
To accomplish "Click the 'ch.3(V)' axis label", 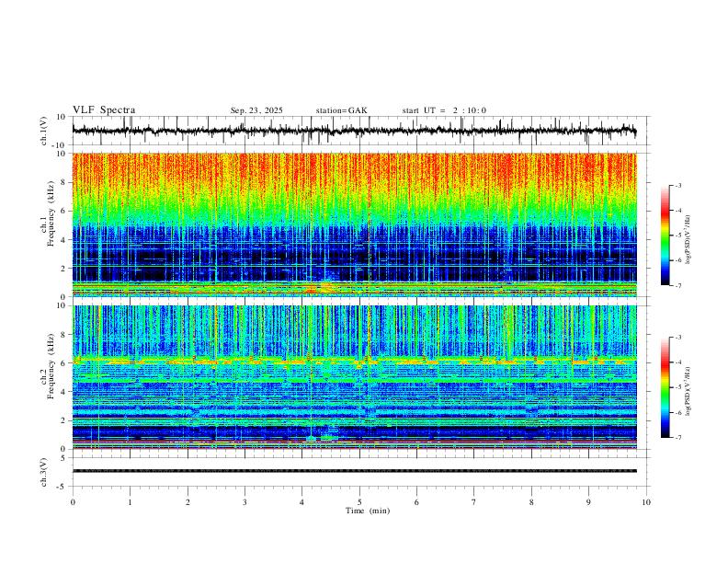I will (x=44, y=472).
